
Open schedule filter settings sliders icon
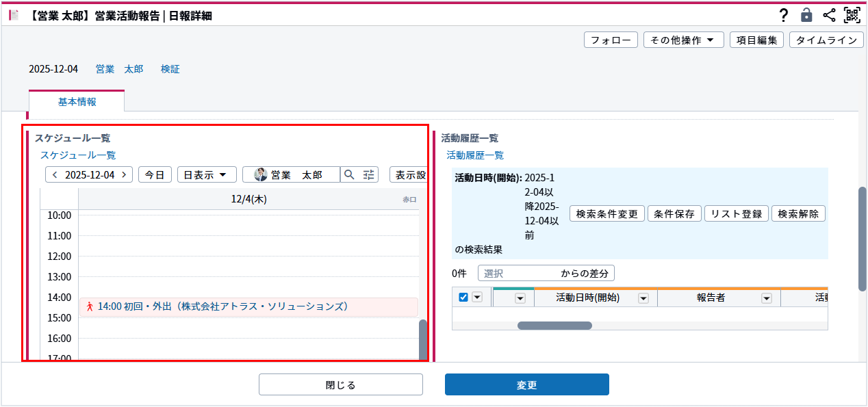tap(369, 175)
